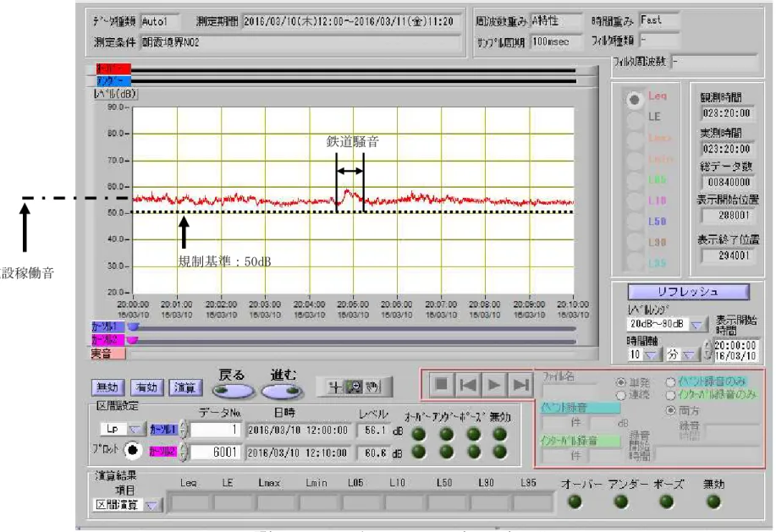
Task: Click the 演算結果 ポーズ indicator lamp
Action: [x=667, y=502]
